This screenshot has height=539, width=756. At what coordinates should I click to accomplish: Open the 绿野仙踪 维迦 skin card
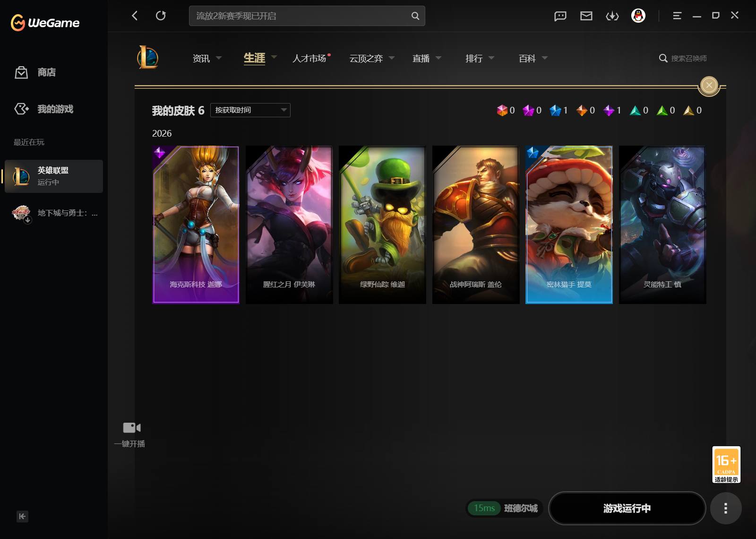(383, 225)
